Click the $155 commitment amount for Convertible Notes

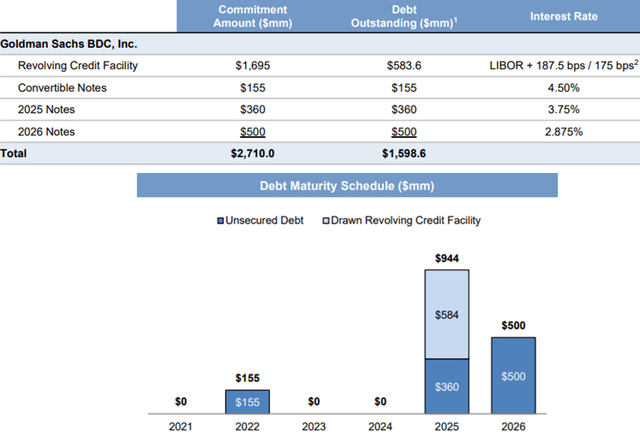(x=253, y=88)
